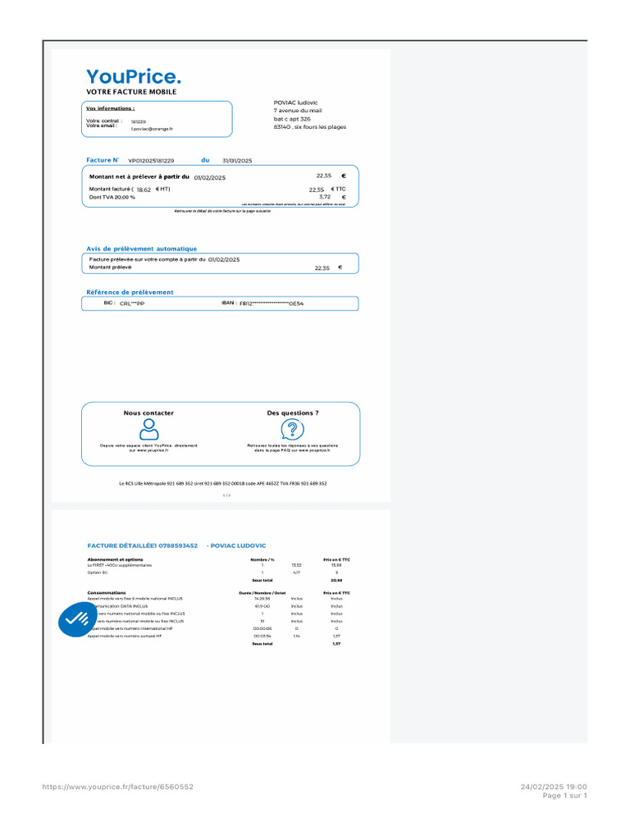Click the TVA amount 3,72 €
The height and width of the screenshot is (840, 630).
333,197
